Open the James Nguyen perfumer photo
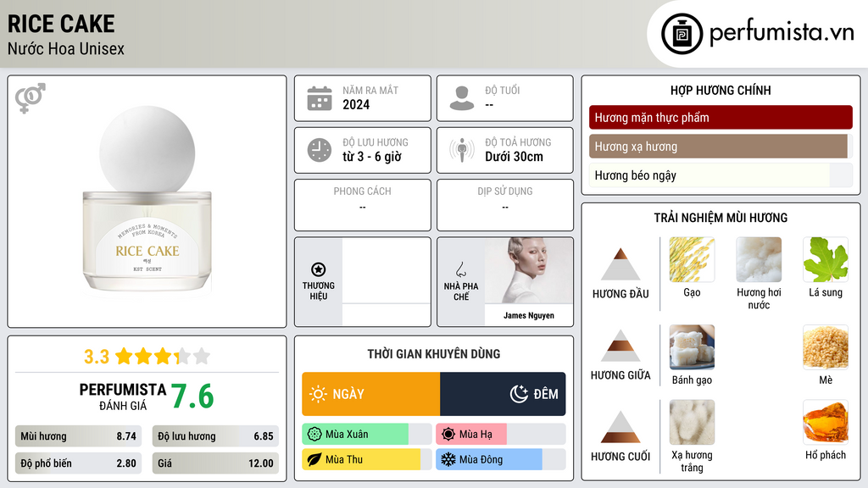This screenshot has height=488, width=868. (x=529, y=270)
